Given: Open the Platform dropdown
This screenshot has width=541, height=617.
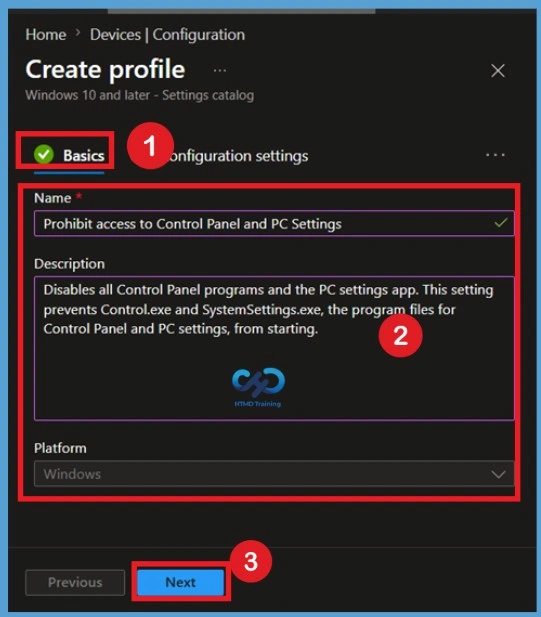Looking at the screenshot, I should pyautogui.click(x=274, y=473).
